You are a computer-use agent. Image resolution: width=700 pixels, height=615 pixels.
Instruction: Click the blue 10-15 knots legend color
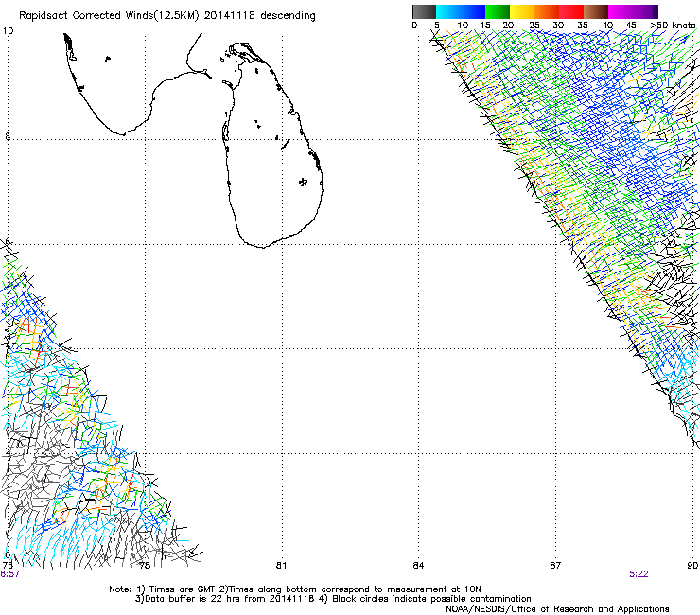pos(473,11)
